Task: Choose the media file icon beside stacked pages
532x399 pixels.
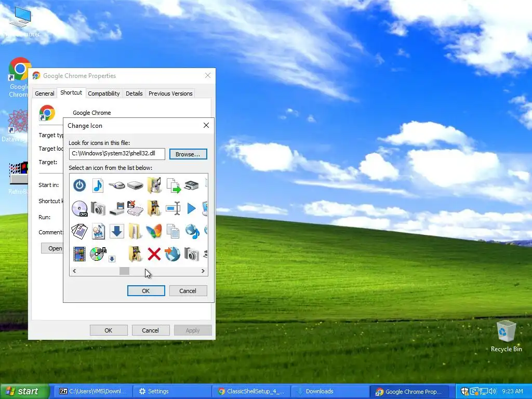Action: click(98, 231)
